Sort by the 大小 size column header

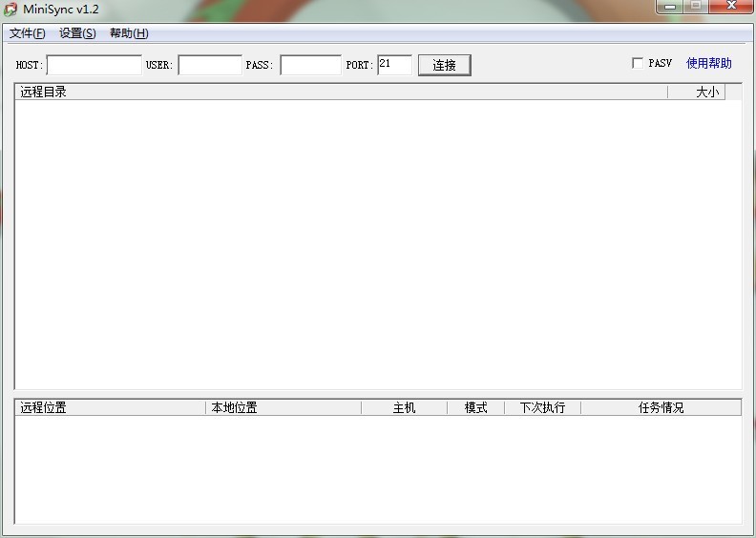[x=697, y=93]
